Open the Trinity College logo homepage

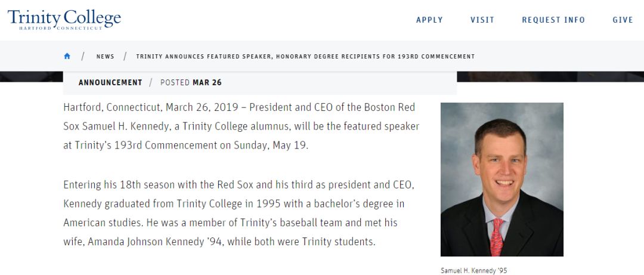point(64,19)
